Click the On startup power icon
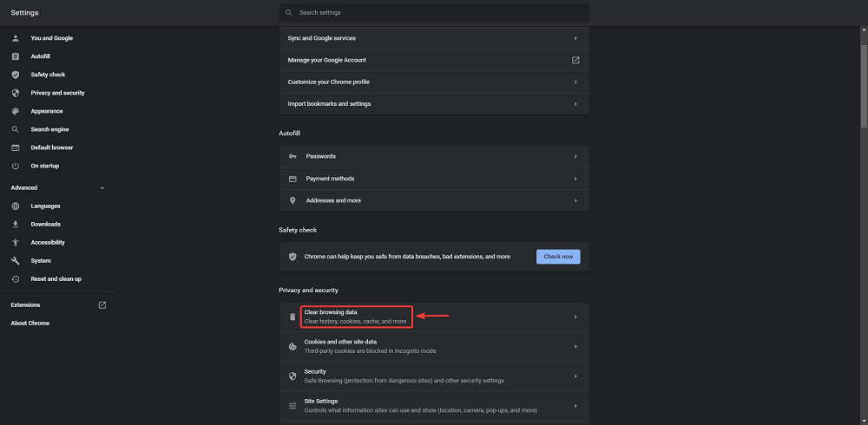The height and width of the screenshot is (425, 868). [x=16, y=166]
